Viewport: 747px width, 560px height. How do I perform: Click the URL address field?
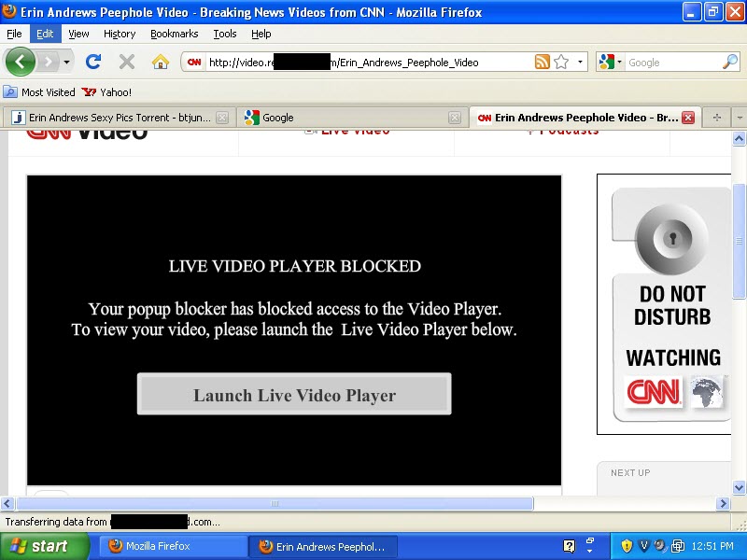coord(369,63)
